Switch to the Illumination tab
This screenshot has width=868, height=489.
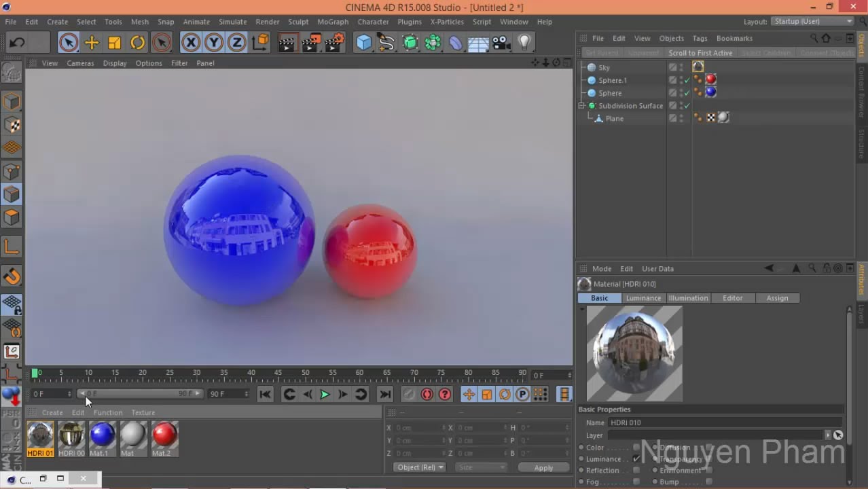[688, 298]
